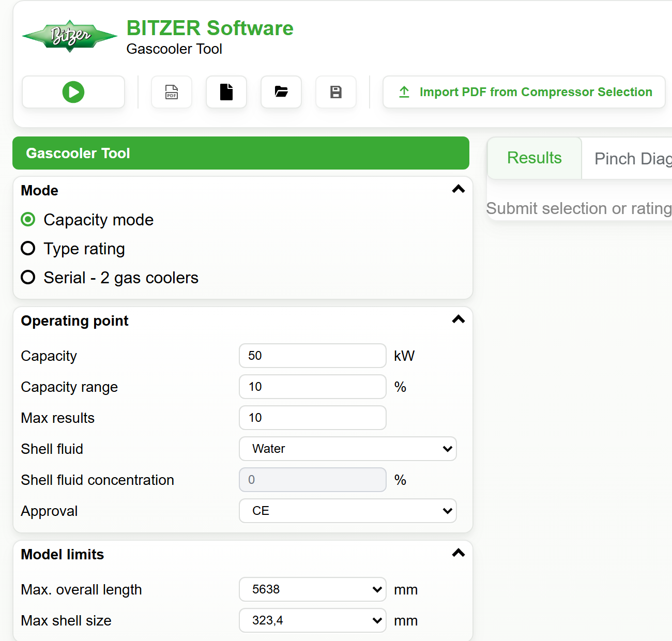Click the Max shell size label

66,620
